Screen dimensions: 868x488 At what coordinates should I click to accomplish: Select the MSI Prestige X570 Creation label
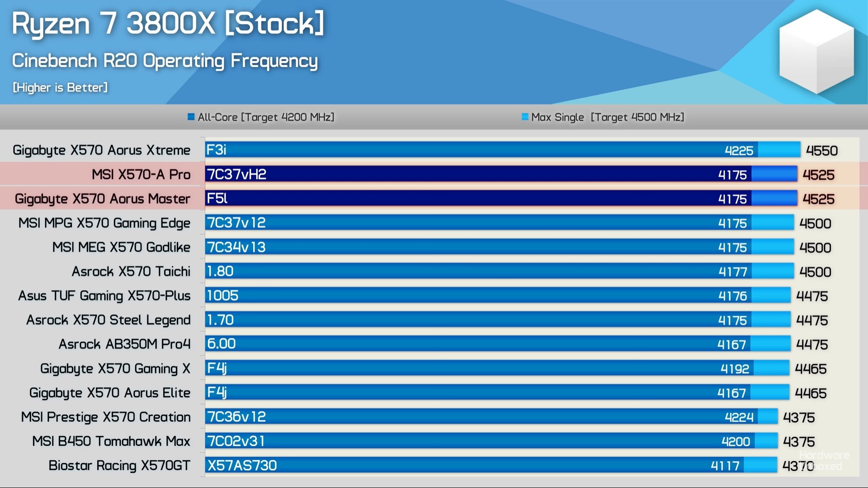point(106,417)
